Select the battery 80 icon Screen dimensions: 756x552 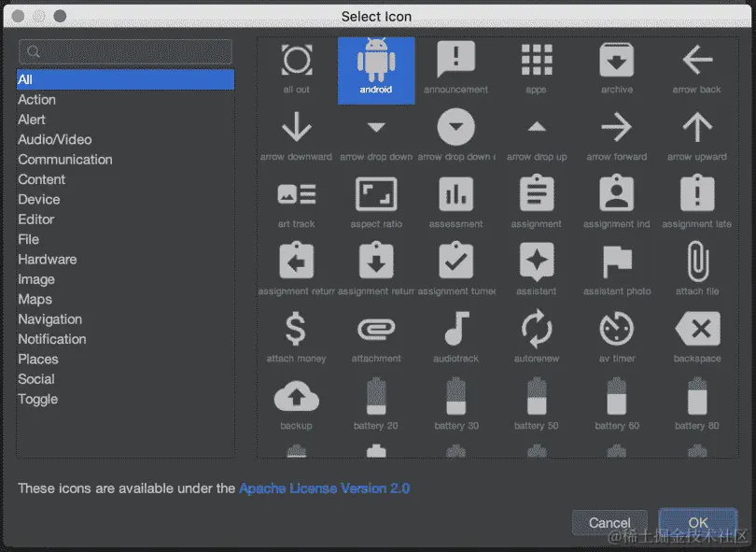click(x=697, y=405)
